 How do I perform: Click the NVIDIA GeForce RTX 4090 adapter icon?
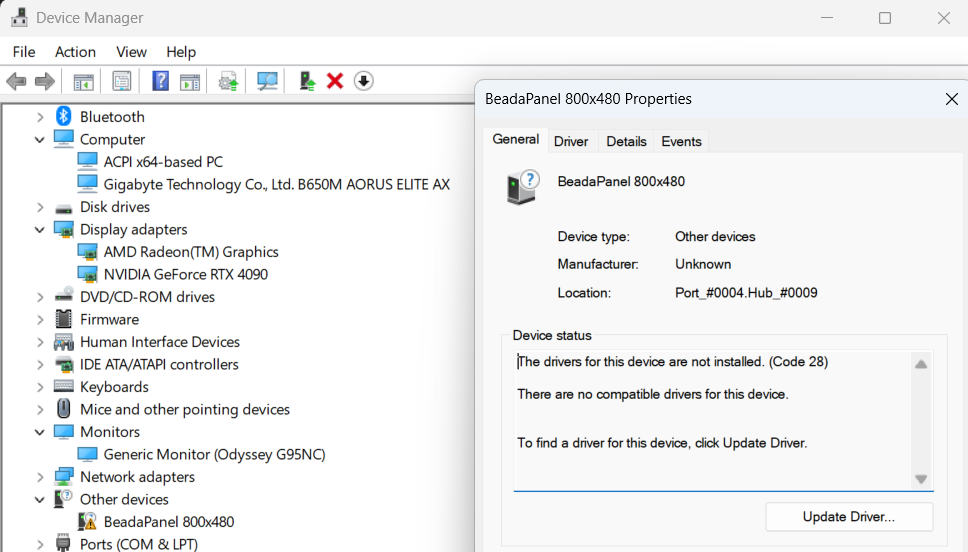[87, 274]
